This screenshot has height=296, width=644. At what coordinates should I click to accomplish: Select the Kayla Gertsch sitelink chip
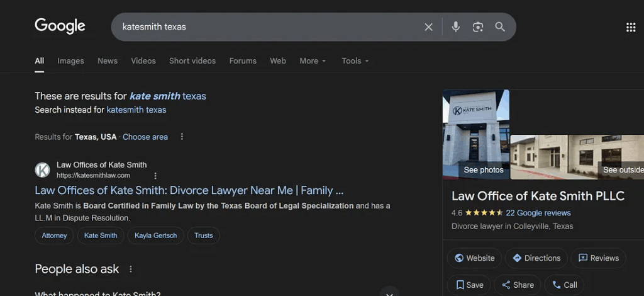pos(155,236)
